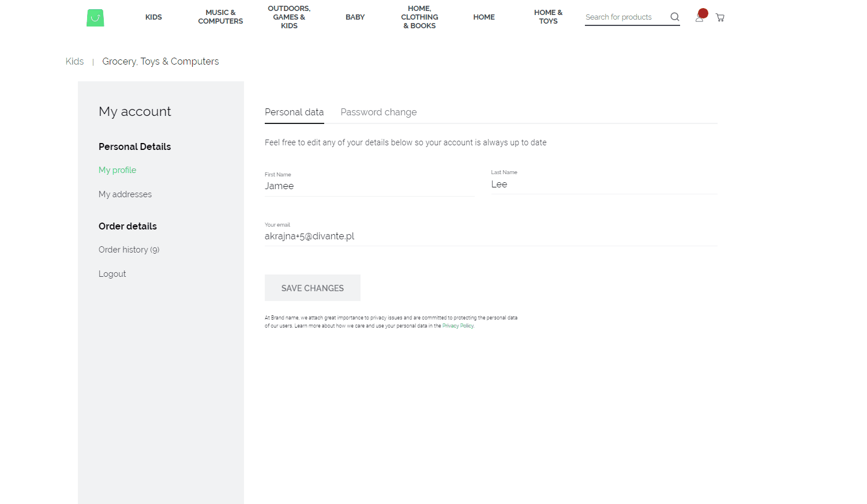Viewport: 867px width, 504px height.
Task: Click the Kids breadcrumb link
Action: click(x=74, y=61)
